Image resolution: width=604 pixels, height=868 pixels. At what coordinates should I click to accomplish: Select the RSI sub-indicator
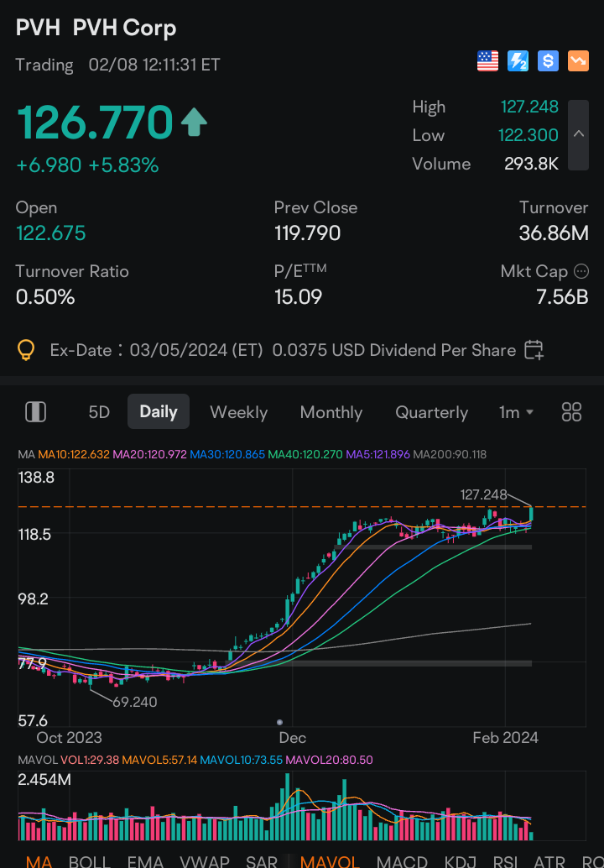point(507,860)
